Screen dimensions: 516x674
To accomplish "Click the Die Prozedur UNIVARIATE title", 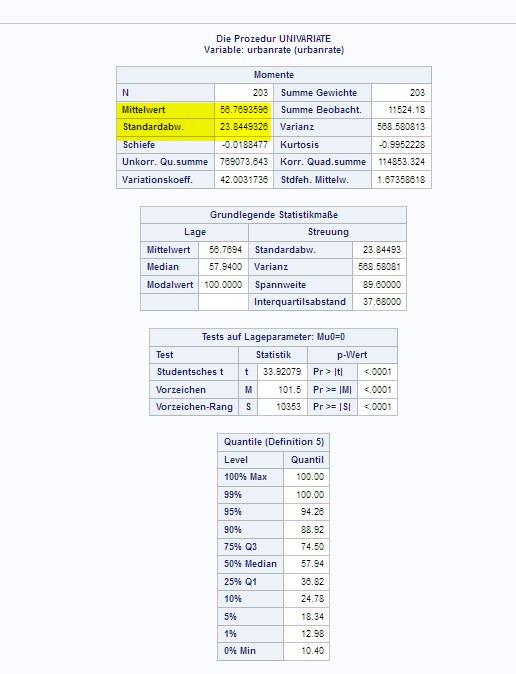I will click(273, 39).
